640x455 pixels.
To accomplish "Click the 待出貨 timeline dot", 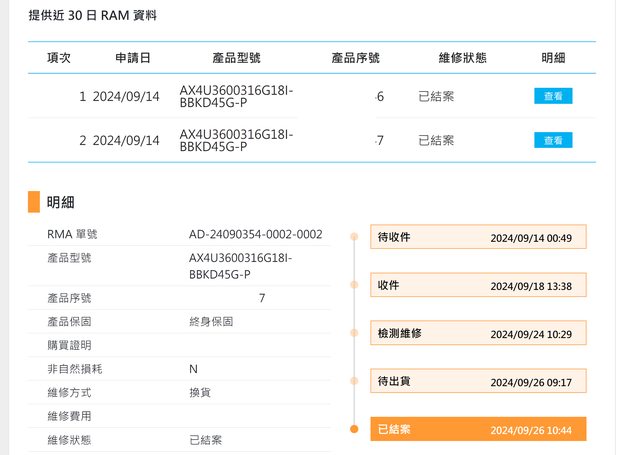I will point(354,381).
